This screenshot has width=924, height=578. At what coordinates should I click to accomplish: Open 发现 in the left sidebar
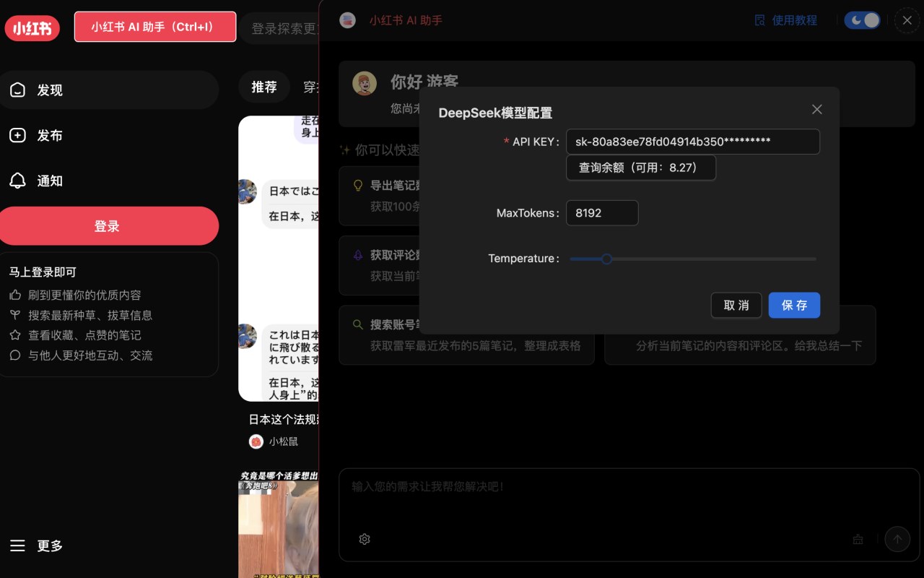[x=109, y=90]
